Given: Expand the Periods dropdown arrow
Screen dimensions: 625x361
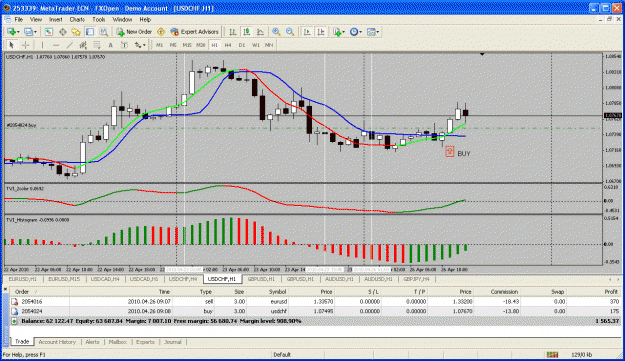Looking at the screenshot, I should (x=360, y=32).
